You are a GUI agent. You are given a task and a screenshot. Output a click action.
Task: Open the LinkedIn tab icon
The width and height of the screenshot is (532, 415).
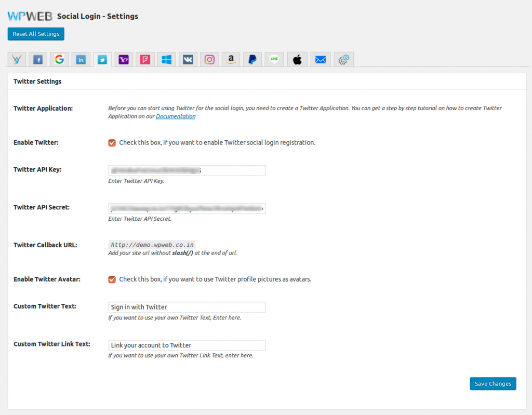click(81, 60)
